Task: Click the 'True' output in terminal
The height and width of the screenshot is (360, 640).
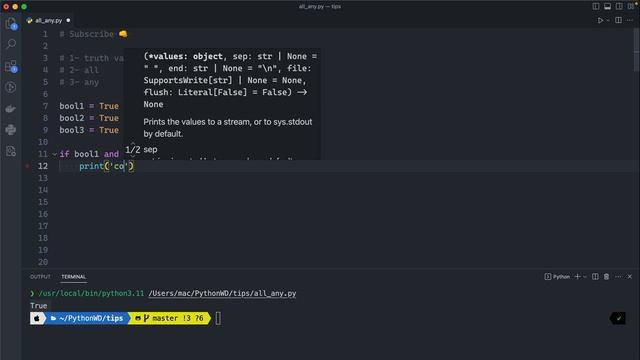Action: [x=39, y=306]
